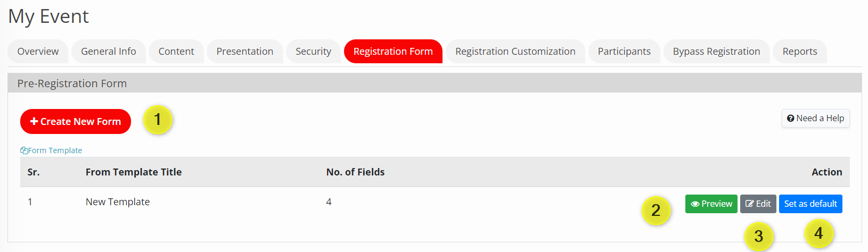
Task: Go to the Content tab
Action: point(176,52)
